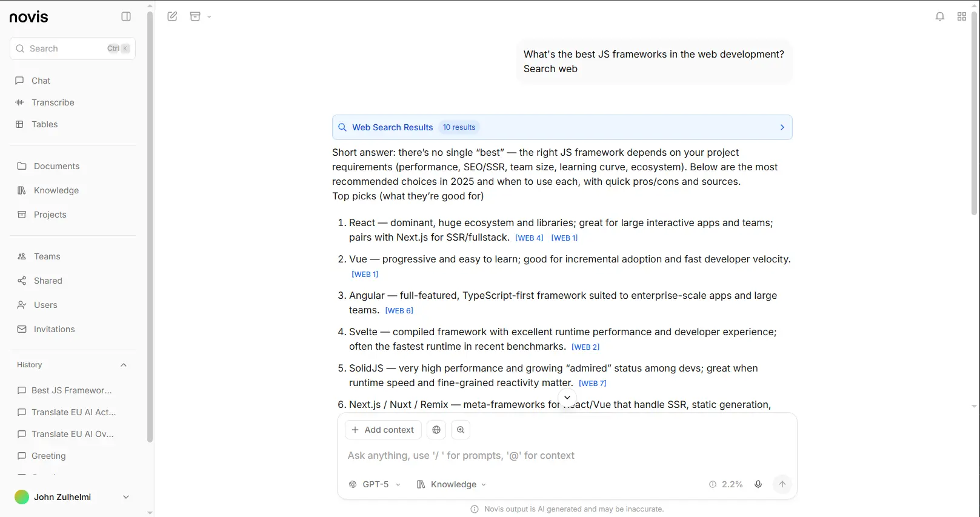This screenshot has height=517, width=980.
Task: Open the archive dropdown in top toolbar
Action: [x=201, y=16]
